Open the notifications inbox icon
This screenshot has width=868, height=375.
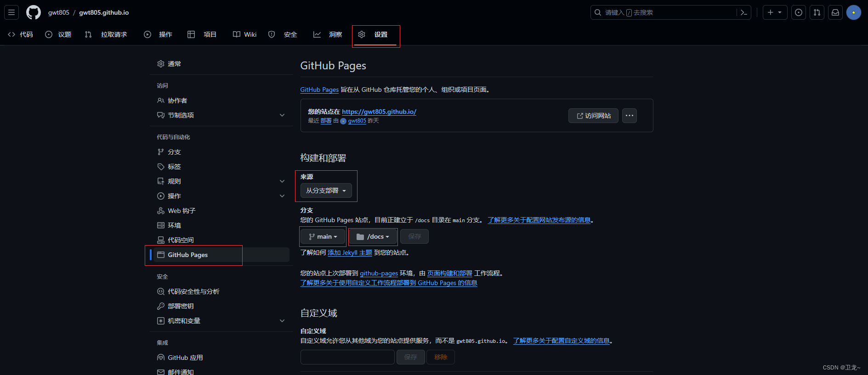[835, 12]
